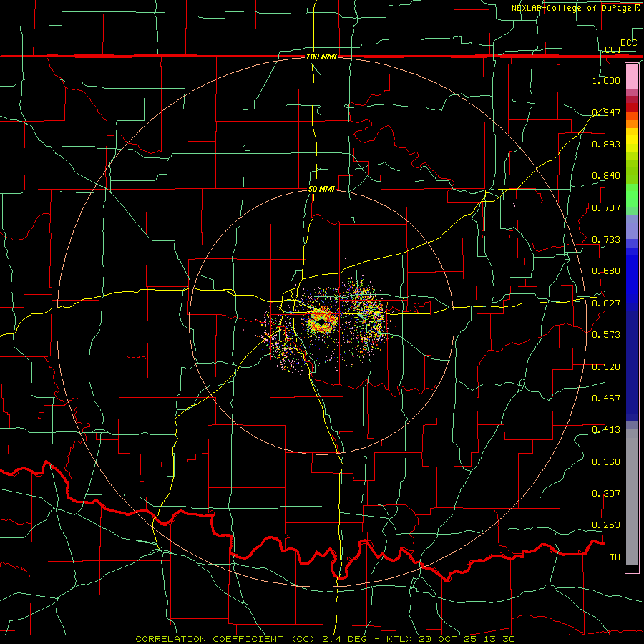Viewport: 644px width, 644px height.
Task: Click the 0.467 legend value
Action: [x=606, y=399]
